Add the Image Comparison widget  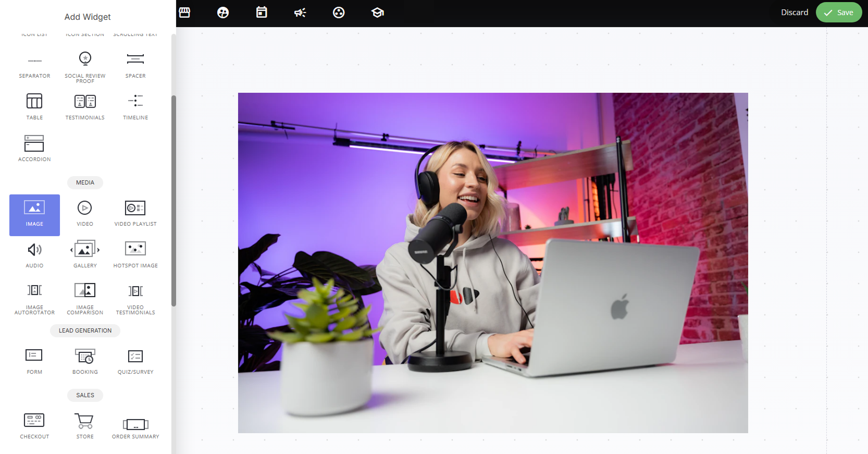click(85, 299)
